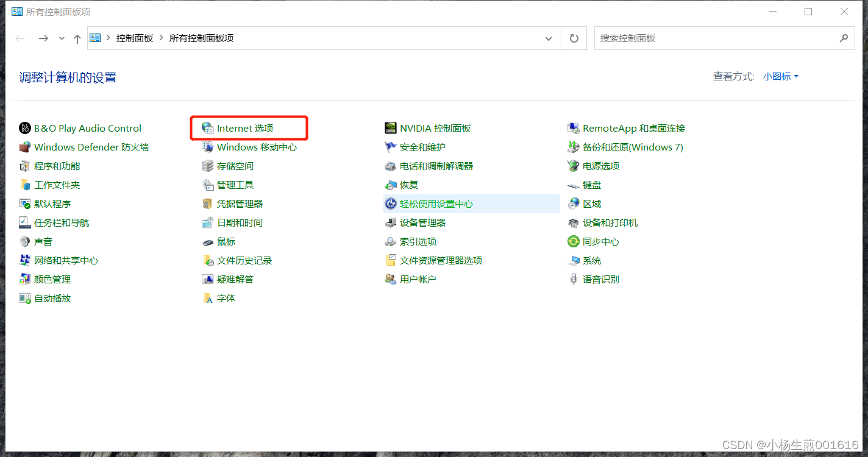Open the 日期和时间 icon
The image size is (868, 457).
click(x=208, y=222)
